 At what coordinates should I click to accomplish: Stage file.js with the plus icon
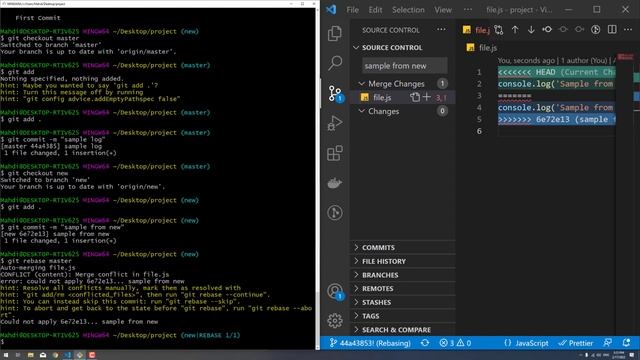[x=427, y=97]
